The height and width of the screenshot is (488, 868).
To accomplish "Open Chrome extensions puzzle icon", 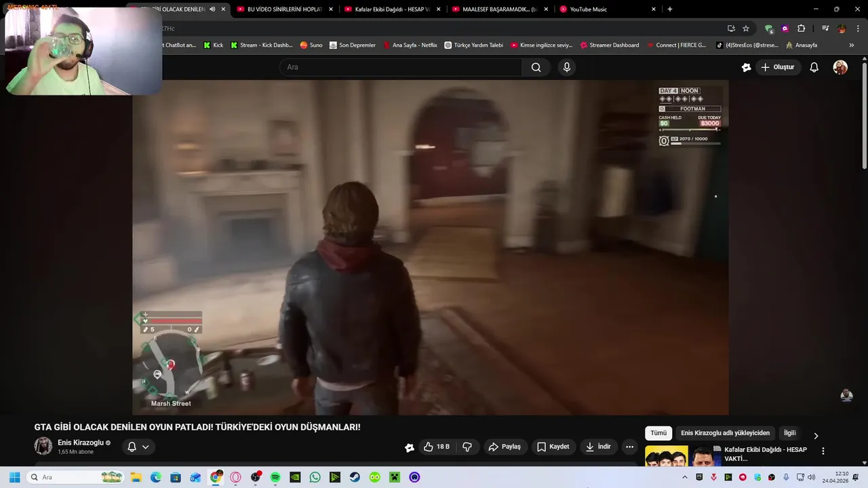I will [x=801, y=28].
